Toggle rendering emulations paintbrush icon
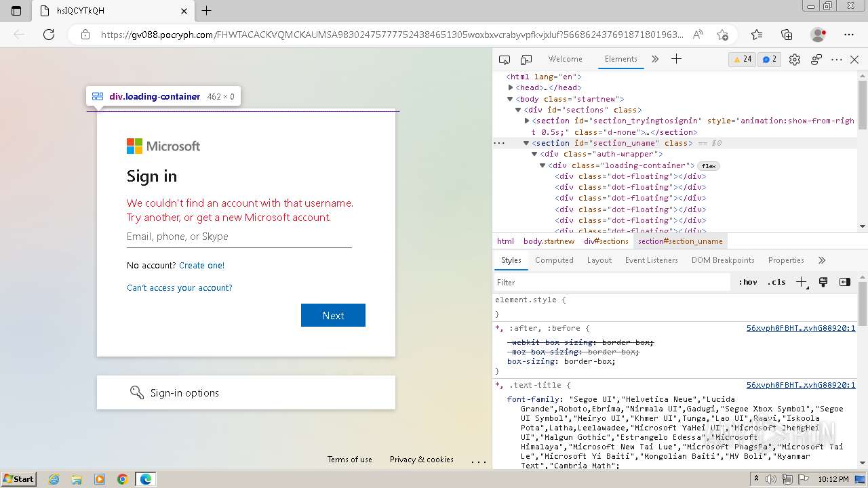868x488 pixels. pos(823,283)
